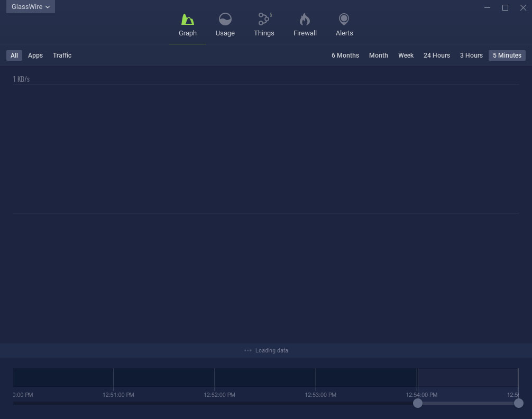Maximize the GlassWire window
The image size is (532, 419).
(x=505, y=7)
